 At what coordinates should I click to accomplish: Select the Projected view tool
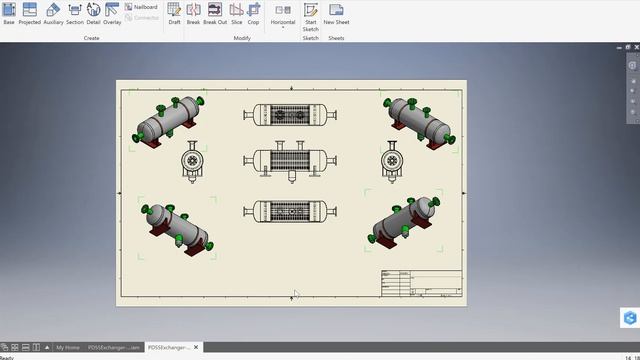(x=29, y=13)
